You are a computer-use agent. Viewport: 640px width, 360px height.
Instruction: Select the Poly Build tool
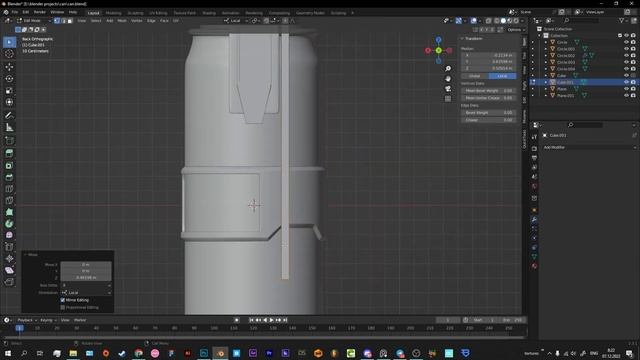[9, 212]
